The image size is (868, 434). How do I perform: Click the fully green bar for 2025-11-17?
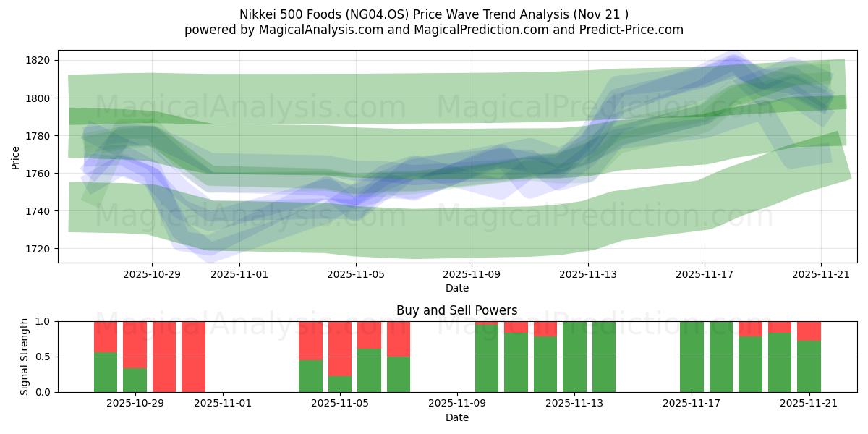(692, 357)
